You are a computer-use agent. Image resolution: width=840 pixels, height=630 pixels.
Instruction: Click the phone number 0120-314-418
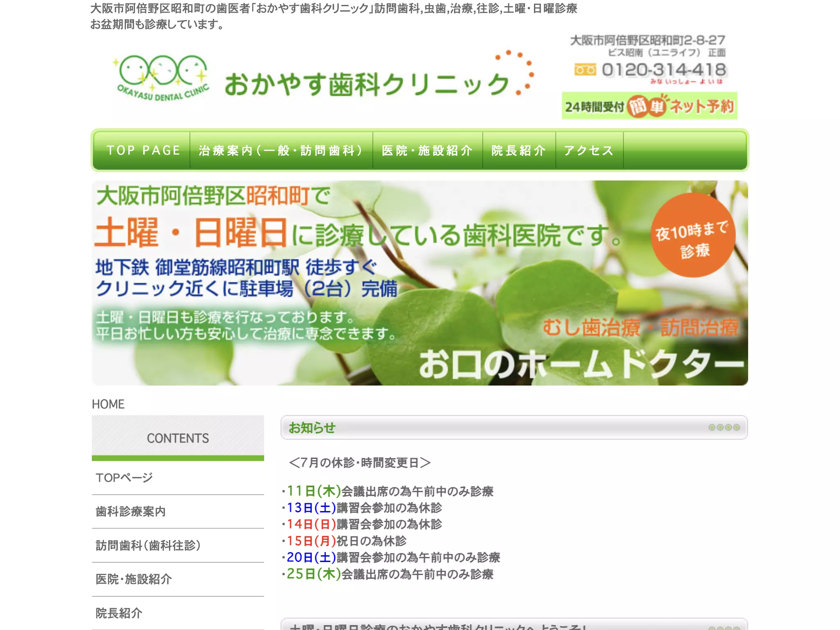coord(664,70)
